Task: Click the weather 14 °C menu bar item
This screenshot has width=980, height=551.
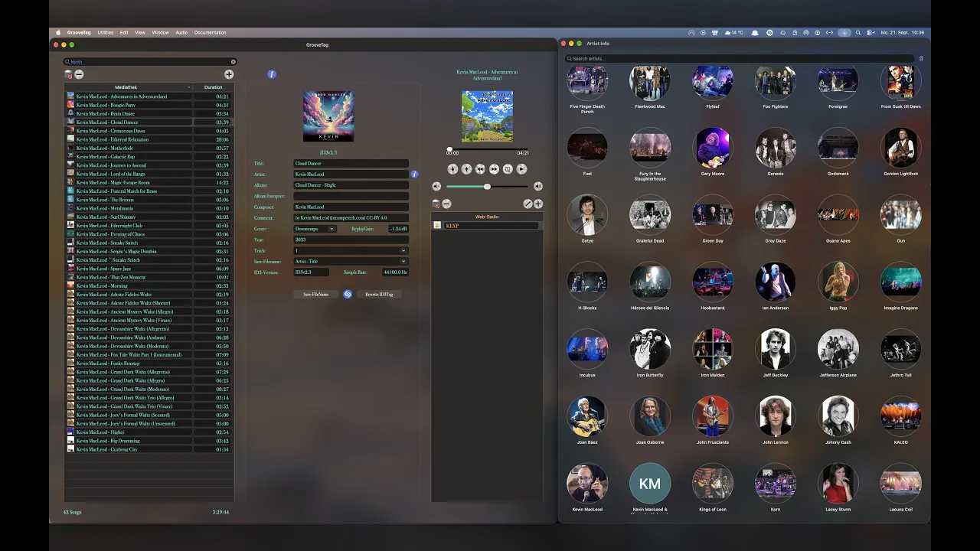Action: click(x=734, y=33)
